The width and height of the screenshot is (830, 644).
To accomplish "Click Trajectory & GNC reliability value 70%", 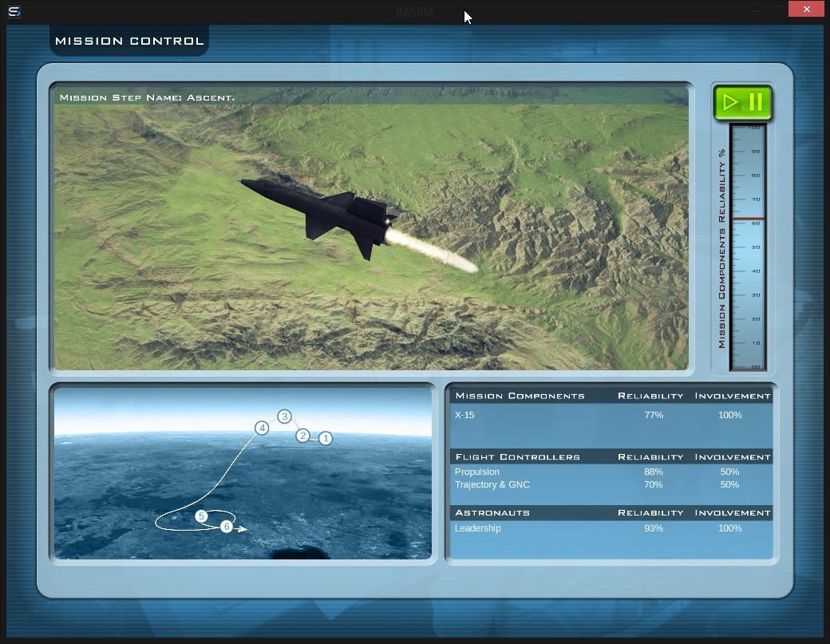I will coord(654,484).
